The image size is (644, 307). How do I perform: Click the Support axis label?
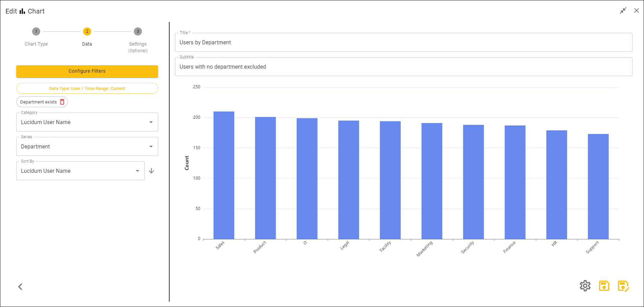(x=592, y=247)
